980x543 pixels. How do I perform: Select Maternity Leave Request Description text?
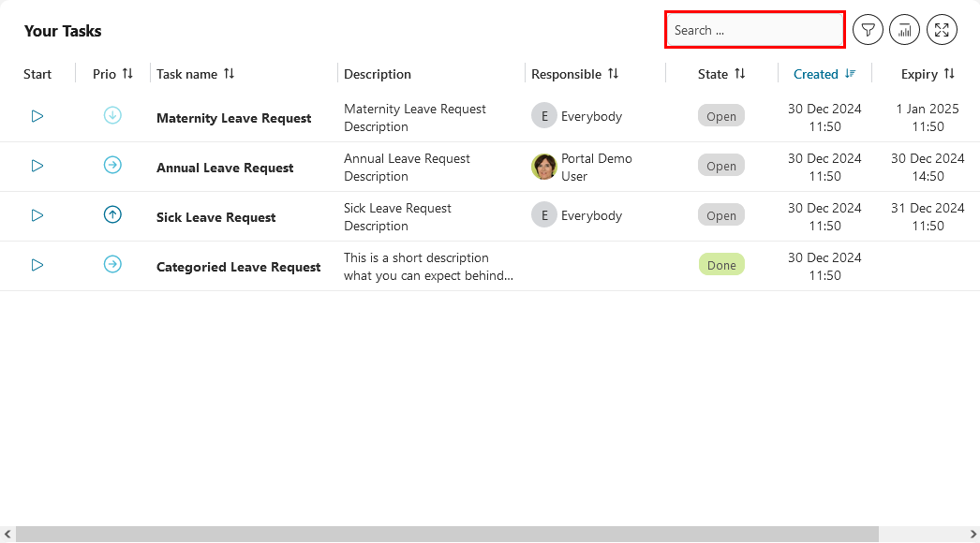pyautogui.click(x=415, y=117)
